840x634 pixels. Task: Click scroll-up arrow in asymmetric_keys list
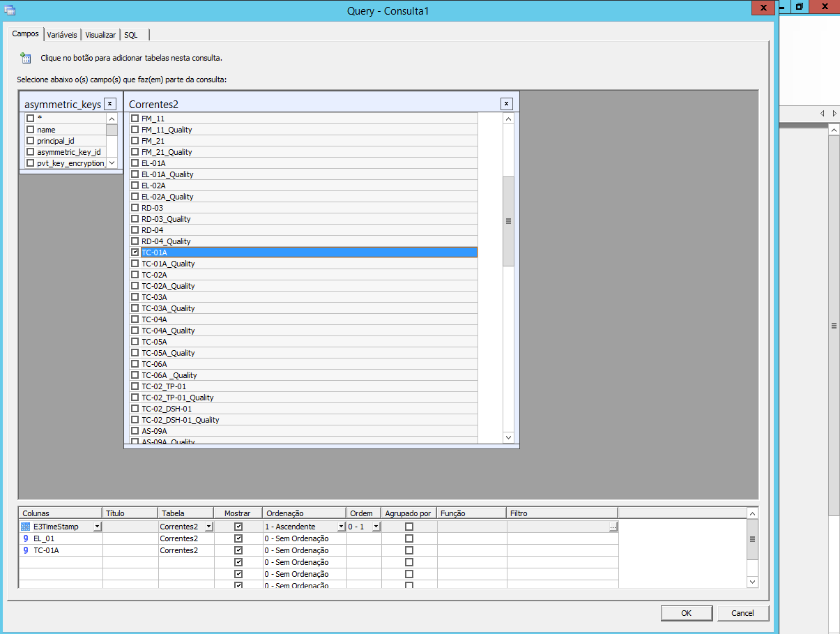click(112, 119)
